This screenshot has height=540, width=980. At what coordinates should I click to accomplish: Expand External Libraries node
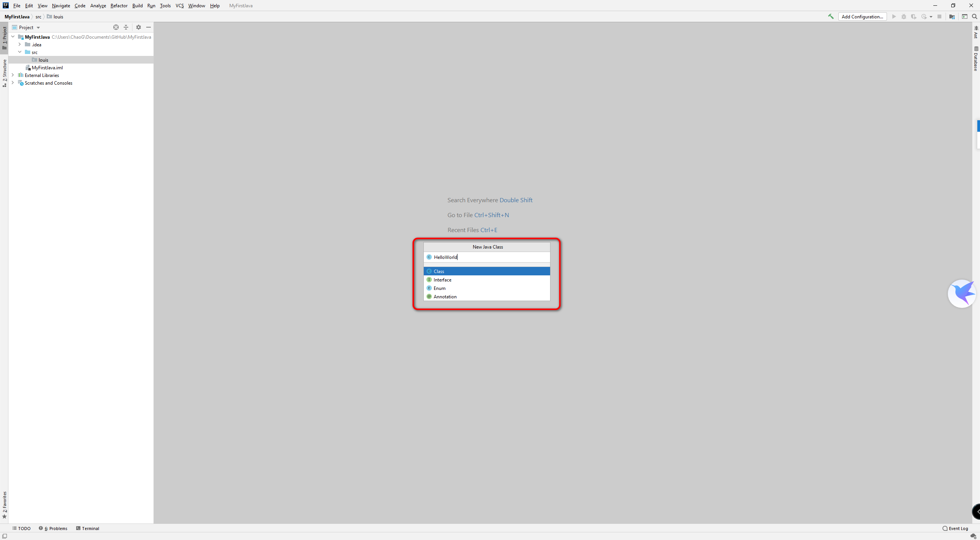tap(13, 75)
